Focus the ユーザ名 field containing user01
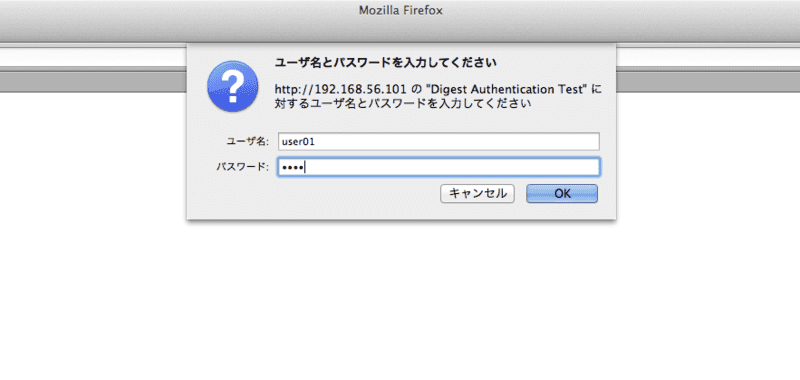 (439, 142)
